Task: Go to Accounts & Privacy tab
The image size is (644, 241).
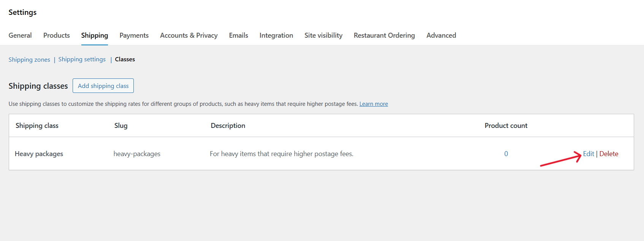Action: coord(189,35)
